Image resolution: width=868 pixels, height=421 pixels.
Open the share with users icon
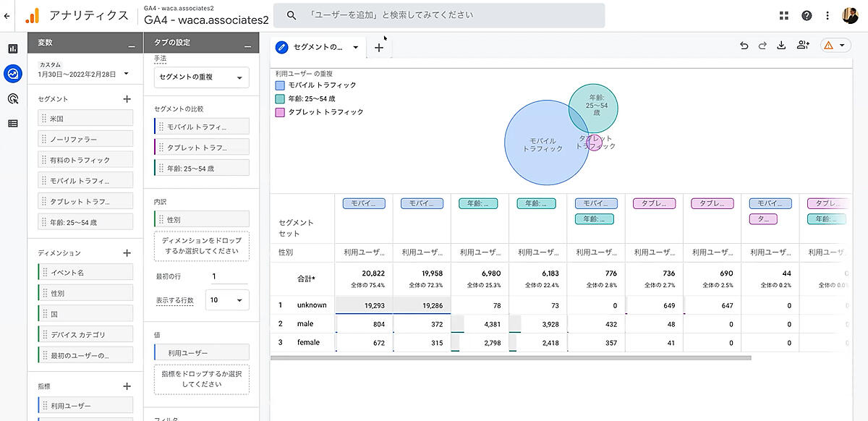(x=803, y=46)
